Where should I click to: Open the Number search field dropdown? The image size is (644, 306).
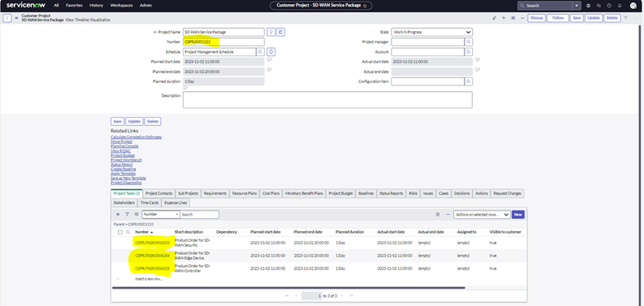pos(161,215)
